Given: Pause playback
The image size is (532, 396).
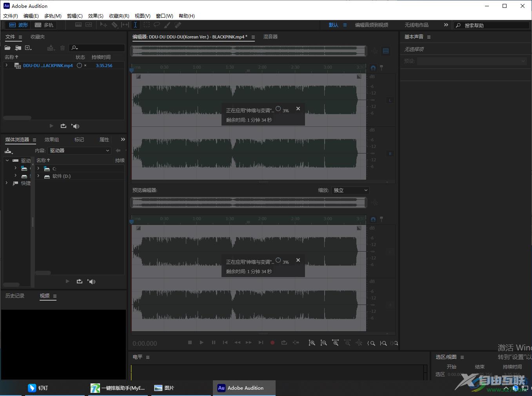Looking at the screenshot, I should (213, 343).
